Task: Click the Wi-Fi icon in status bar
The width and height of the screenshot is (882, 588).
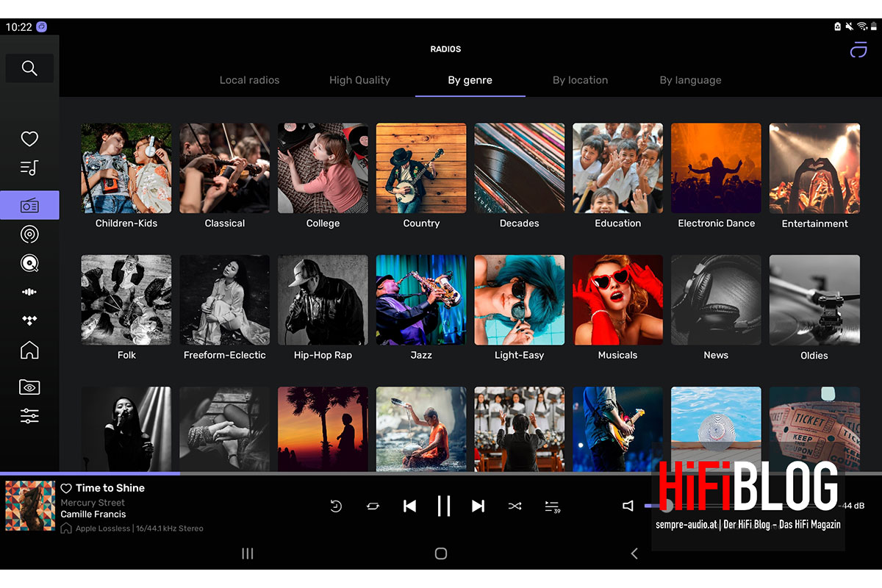Action: [861, 26]
